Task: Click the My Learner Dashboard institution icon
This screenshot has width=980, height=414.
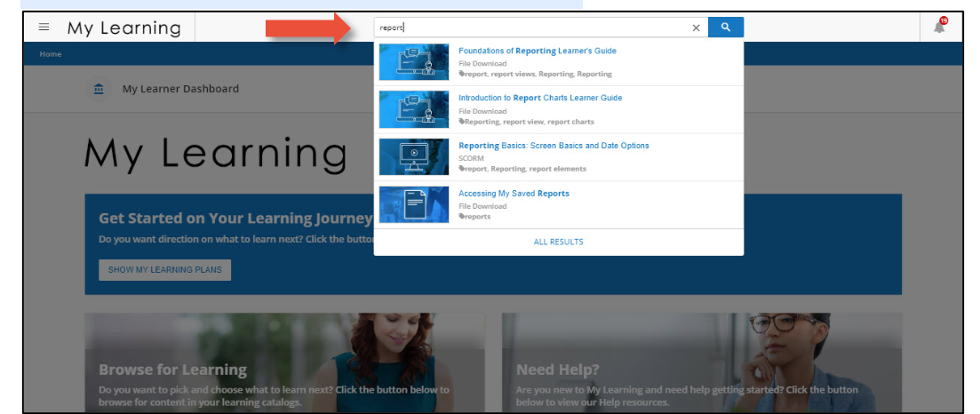Action: (99, 89)
